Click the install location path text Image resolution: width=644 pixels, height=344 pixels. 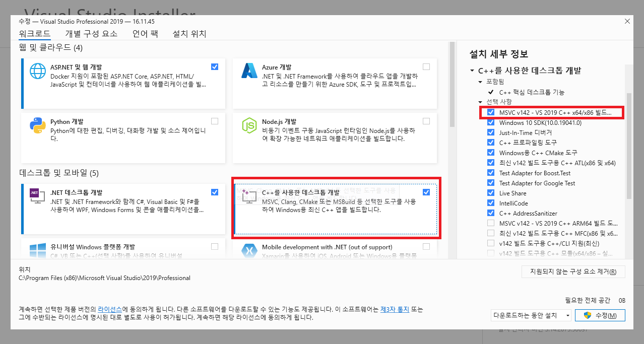click(104, 278)
